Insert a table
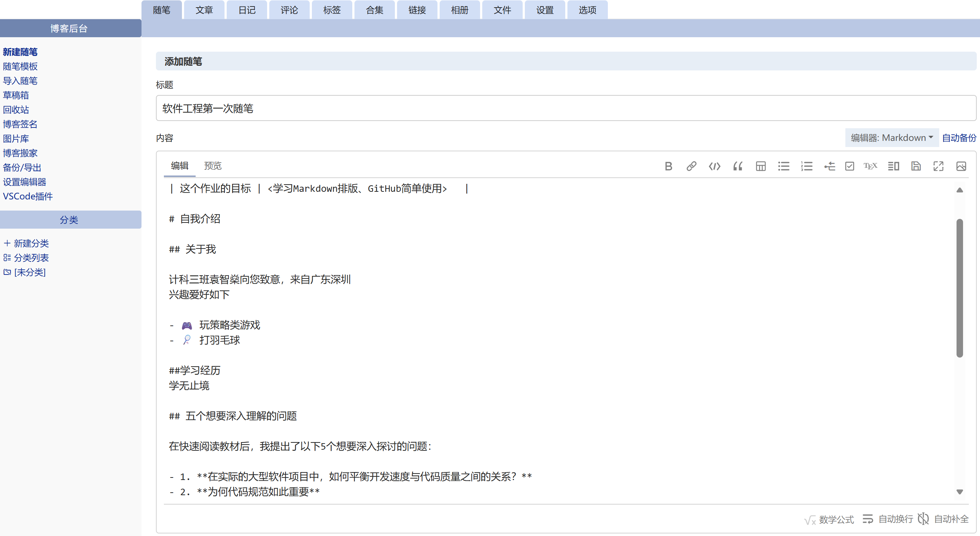This screenshot has width=980, height=536. coord(760,166)
